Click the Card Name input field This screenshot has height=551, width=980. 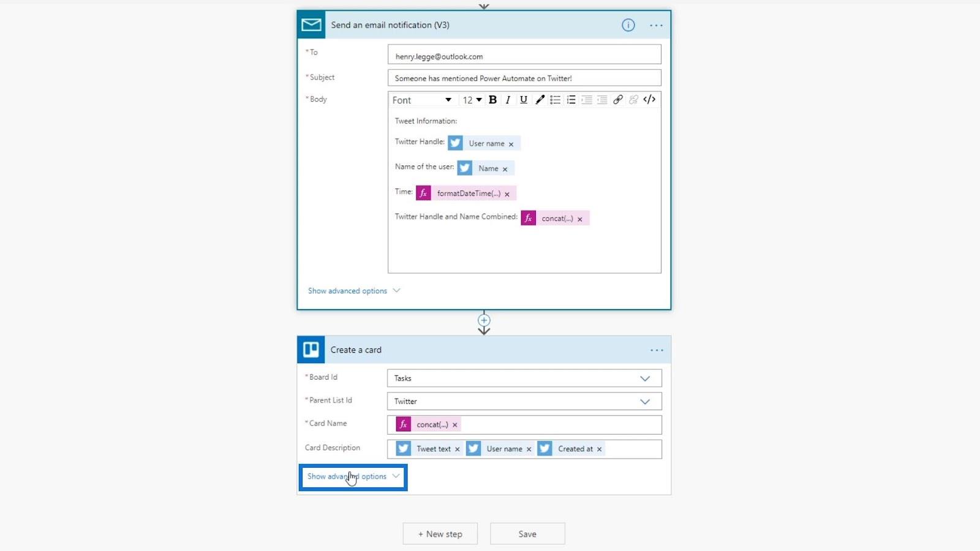point(524,425)
